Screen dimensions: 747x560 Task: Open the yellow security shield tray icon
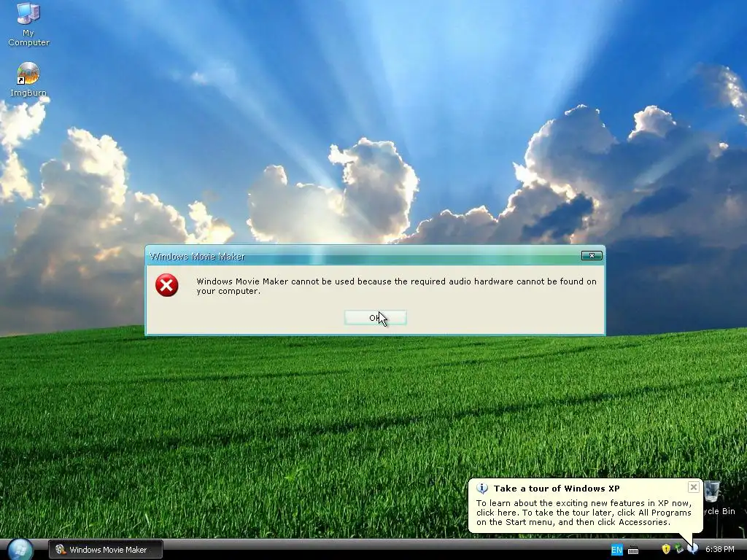pos(666,550)
